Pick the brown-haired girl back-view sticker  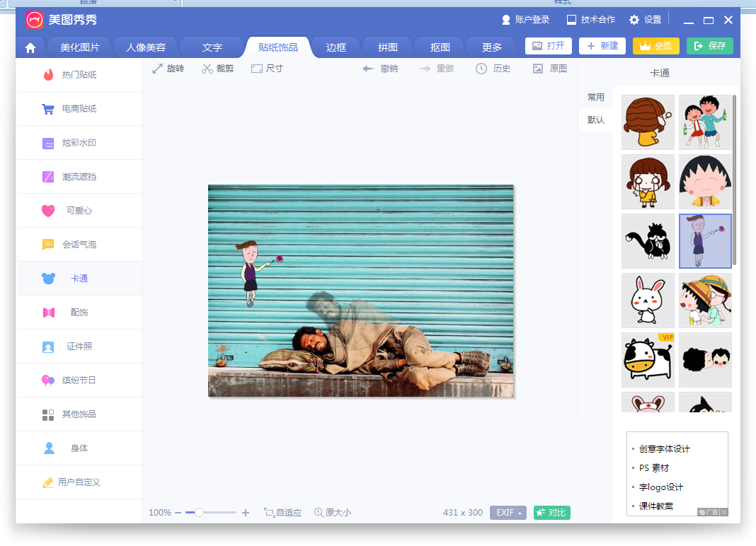648,122
